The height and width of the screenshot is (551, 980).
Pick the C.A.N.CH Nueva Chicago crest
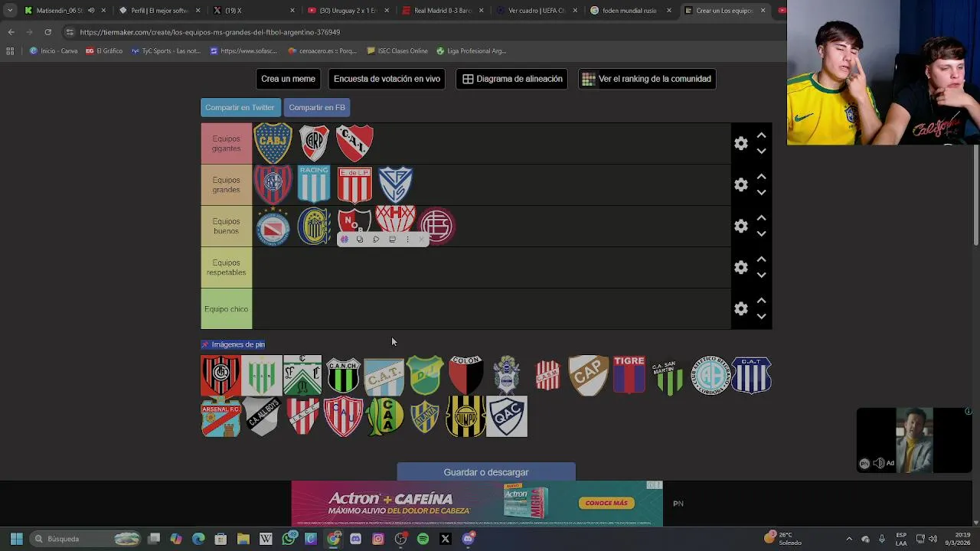click(343, 375)
